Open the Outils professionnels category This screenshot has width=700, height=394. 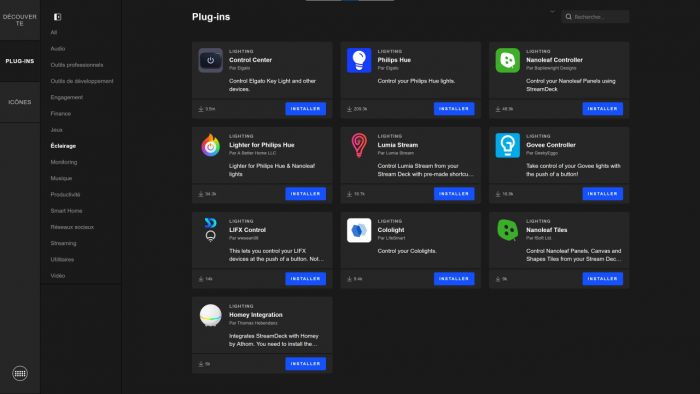click(77, 65)
